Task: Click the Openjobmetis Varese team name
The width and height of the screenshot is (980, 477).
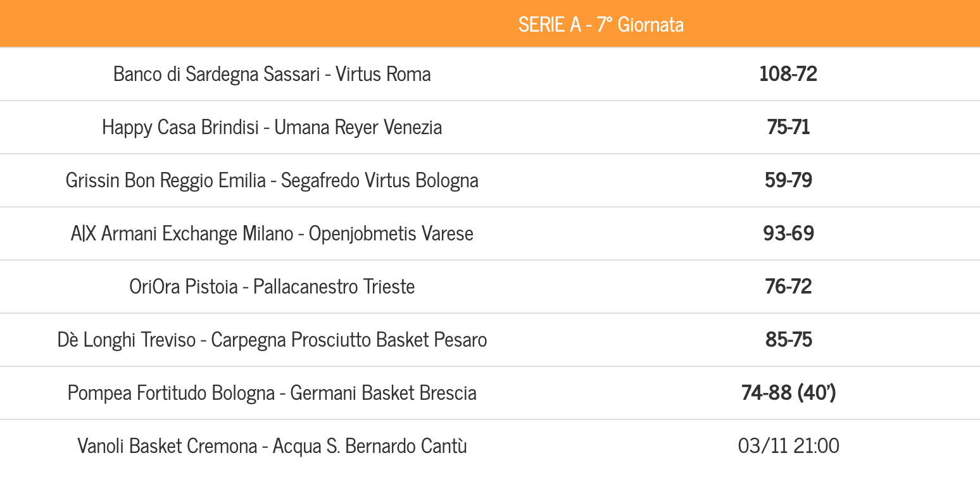Action: [x=391, y=233]
